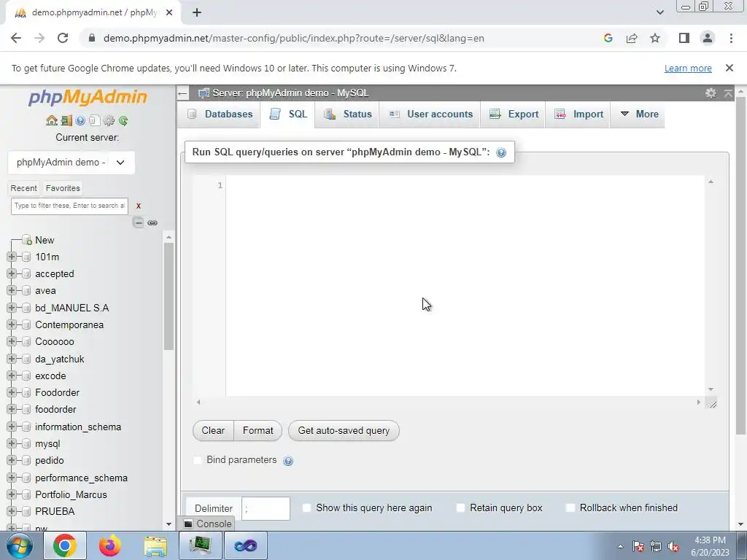Open the Export tab
The image size is (747, 560).
click(x=513, y=114)
